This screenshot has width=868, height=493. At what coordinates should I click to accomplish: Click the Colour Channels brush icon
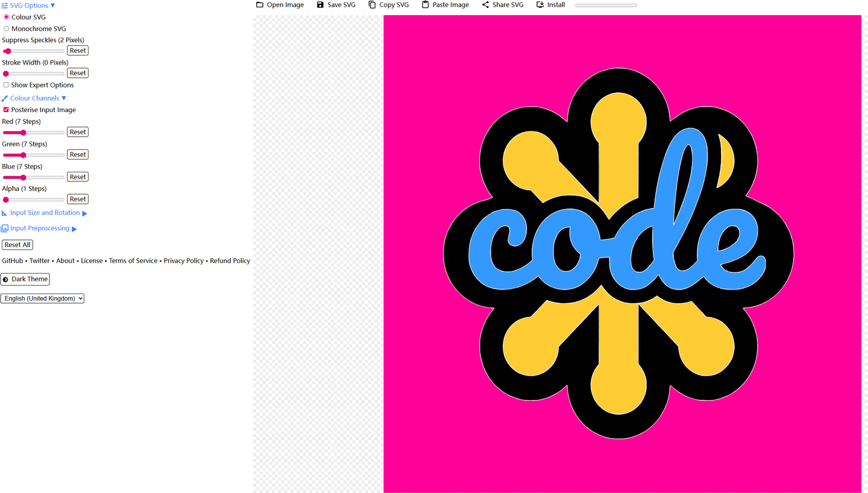(x=5, y=98)
